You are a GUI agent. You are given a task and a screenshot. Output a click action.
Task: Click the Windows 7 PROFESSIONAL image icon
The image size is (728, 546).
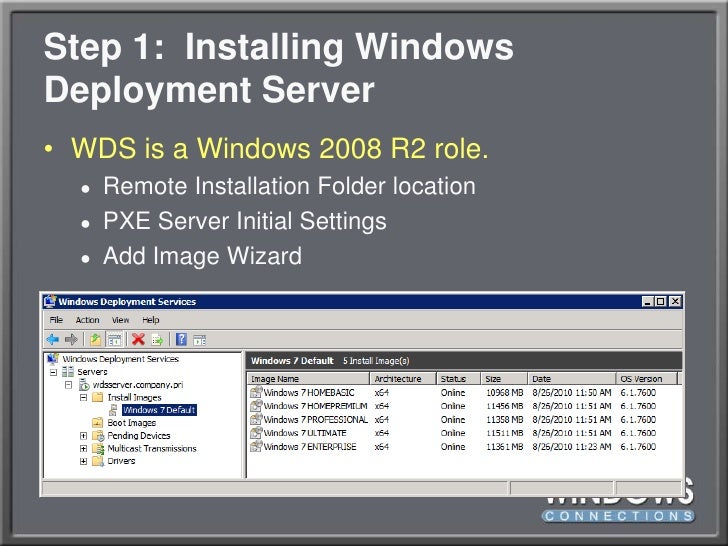(x=256, y=419)
